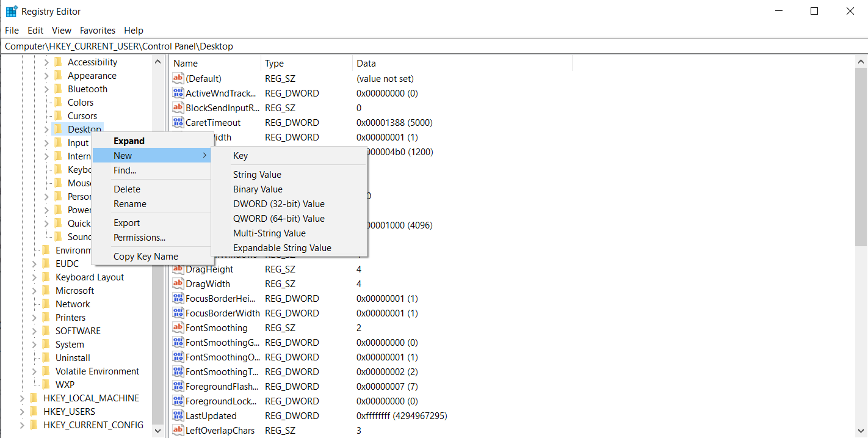Select Expandable String Value option
The height and width of the screenshot is (438, 868).
tap(289, 248)
